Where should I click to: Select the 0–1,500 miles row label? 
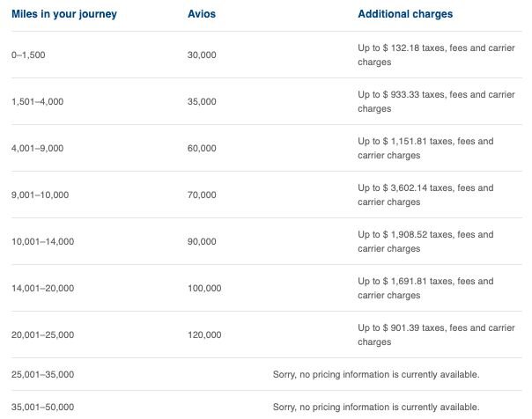(x=28, y=55)
